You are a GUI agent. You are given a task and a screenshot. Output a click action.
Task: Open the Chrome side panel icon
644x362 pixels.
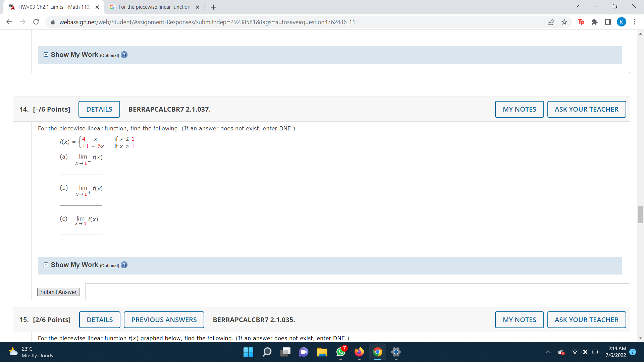pos(608,22)
